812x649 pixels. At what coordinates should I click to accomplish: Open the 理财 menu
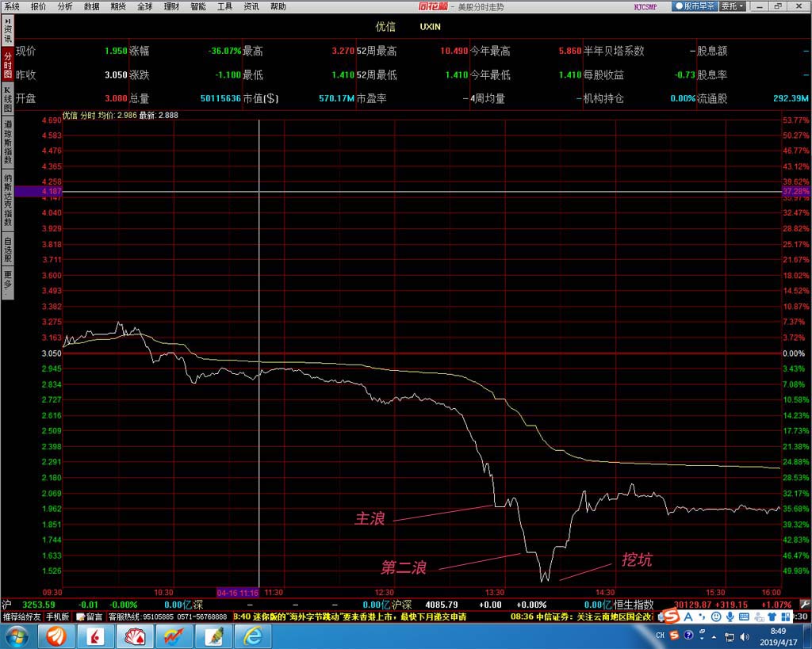(x=171, y=6)
